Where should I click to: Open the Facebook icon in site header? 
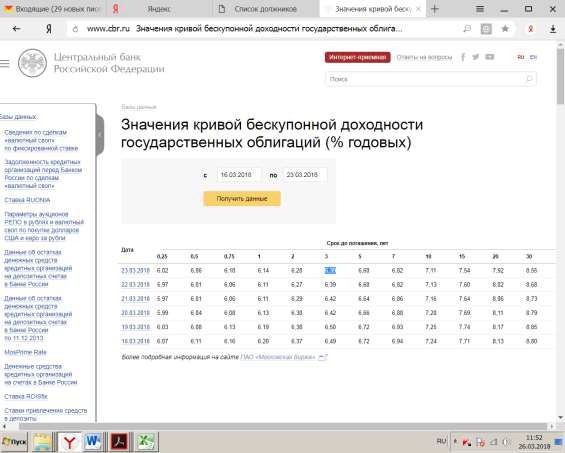pos(463,57)
